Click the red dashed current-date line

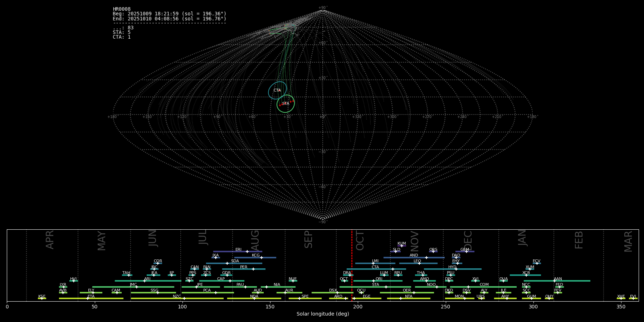[x=352, y=265]
